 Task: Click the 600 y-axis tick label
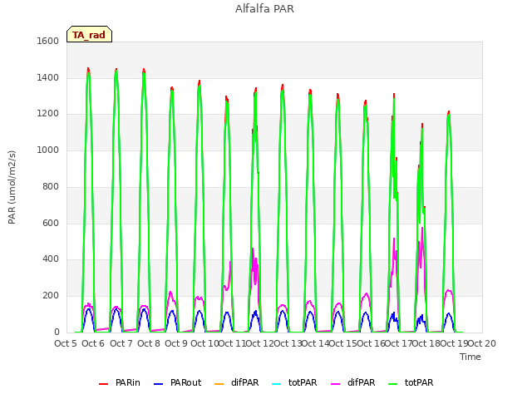(51, 224)
